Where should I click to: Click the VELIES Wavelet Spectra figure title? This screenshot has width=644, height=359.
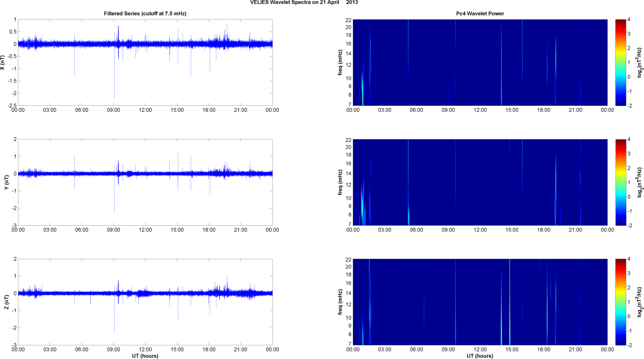304,3
